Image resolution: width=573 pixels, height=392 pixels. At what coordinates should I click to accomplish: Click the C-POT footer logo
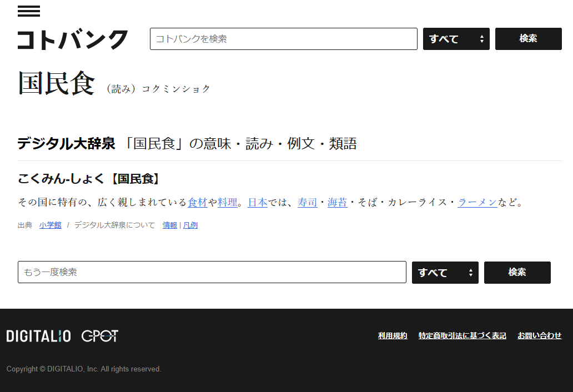(100, 336)
